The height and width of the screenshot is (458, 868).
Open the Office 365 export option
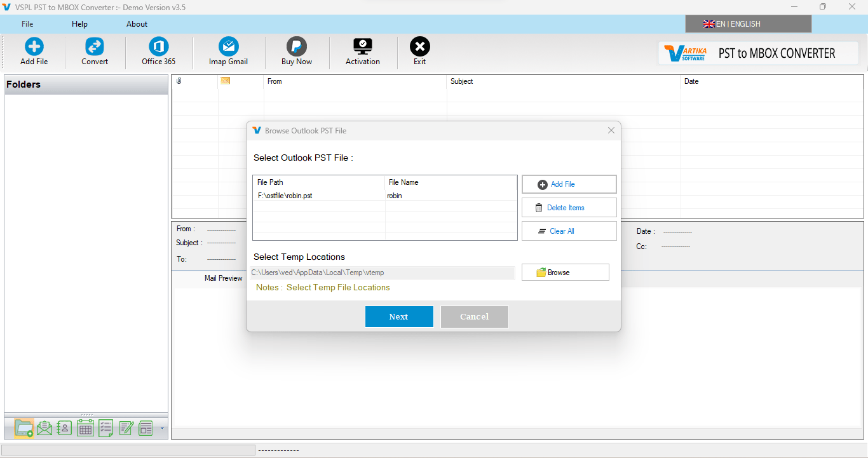click(x=158, y=51)
